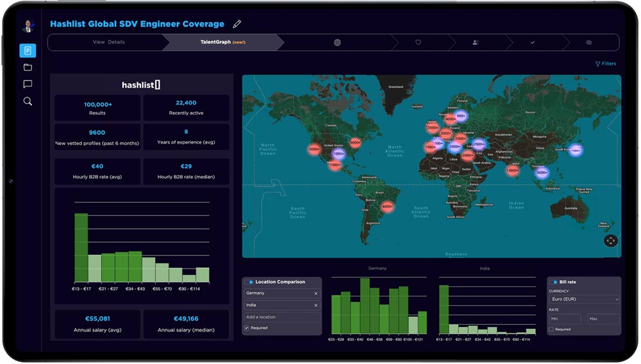The width and height of the screenshot is (641, 364).
Task: Switch to the hidden eye step tab
Action: [589, 42]
